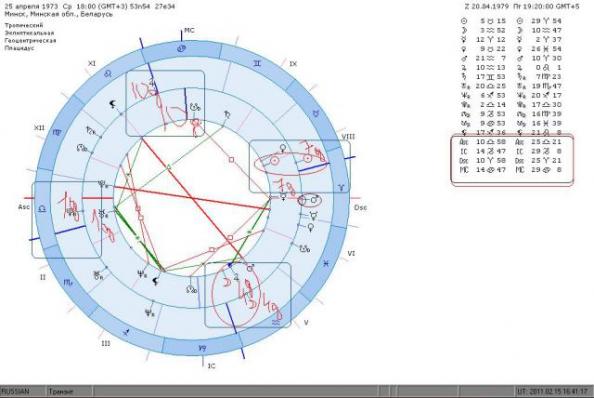Click the Cancer sign glyph below MC
594x398 pixels.
(182, 48)
